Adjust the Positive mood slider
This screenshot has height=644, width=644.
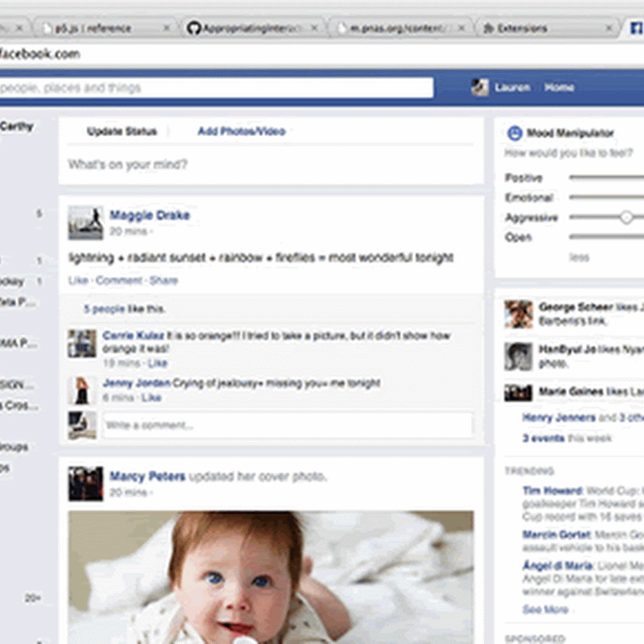[607, 177]
